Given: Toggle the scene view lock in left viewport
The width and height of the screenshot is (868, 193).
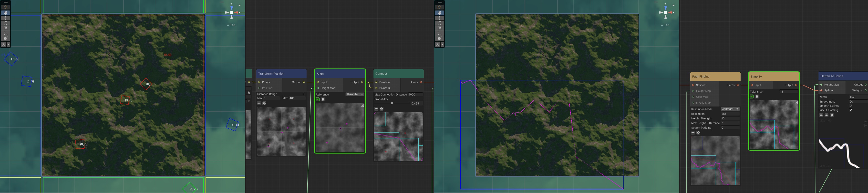Looking at the screenshot, I should click(239, 5).
